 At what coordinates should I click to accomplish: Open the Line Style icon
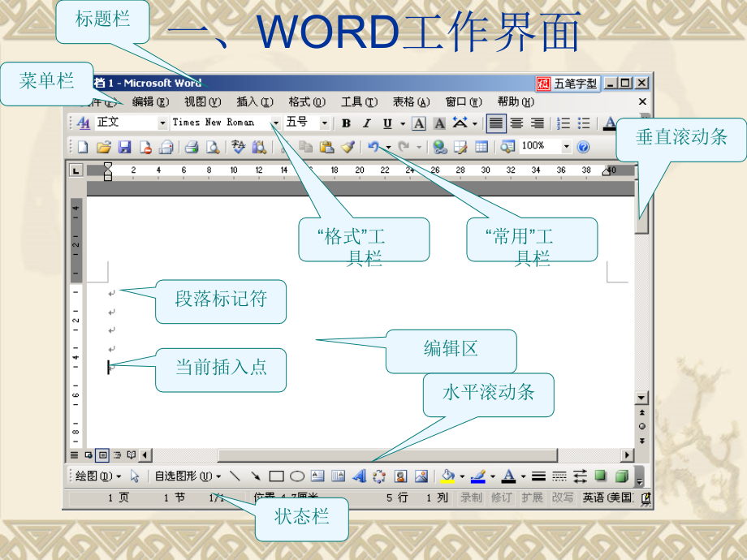[x=538, y=476]
